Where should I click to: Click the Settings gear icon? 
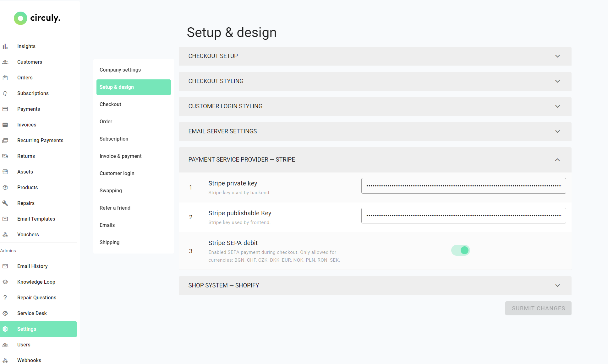coord(5,329)
